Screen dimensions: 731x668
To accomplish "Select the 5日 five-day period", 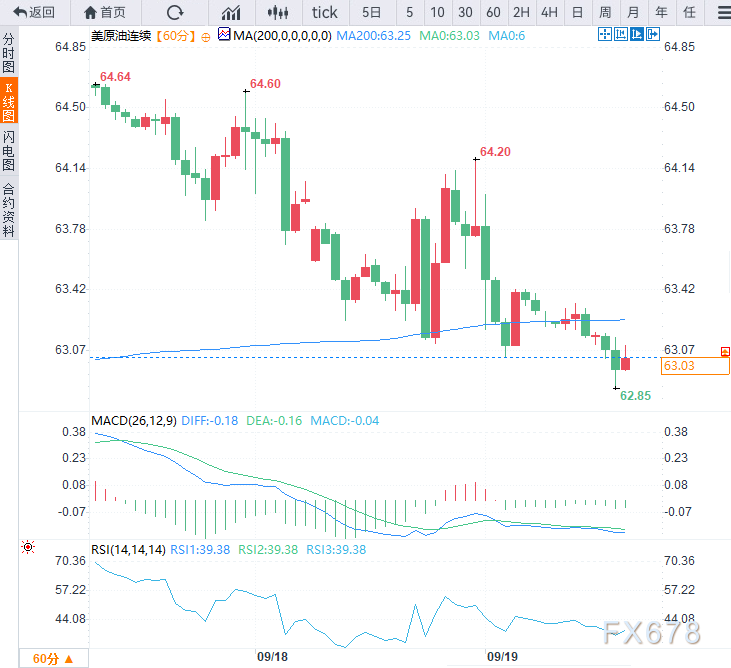I will pos(371,13).
